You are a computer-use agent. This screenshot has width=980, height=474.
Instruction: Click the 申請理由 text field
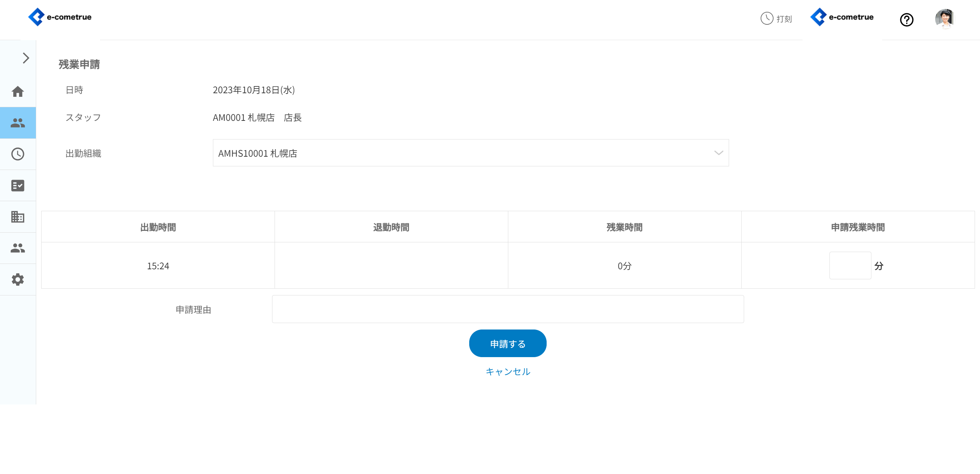point(508,309)
